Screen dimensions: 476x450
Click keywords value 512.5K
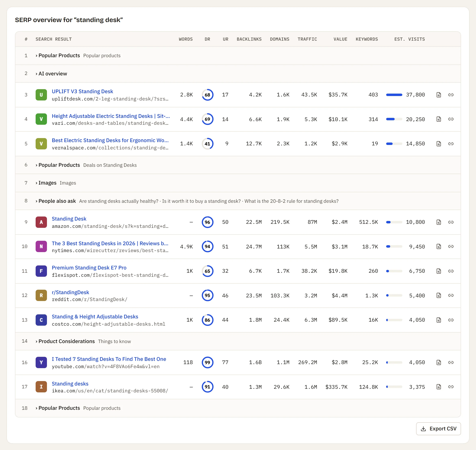tap(368, 222)
